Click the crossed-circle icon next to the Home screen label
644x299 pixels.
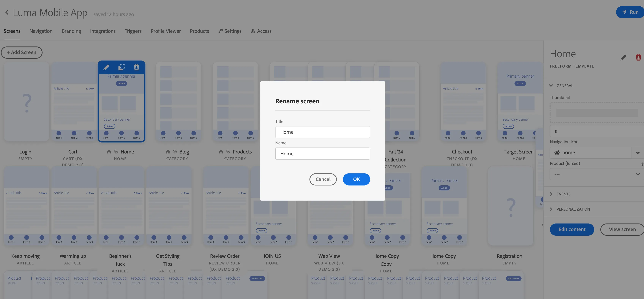116,152
